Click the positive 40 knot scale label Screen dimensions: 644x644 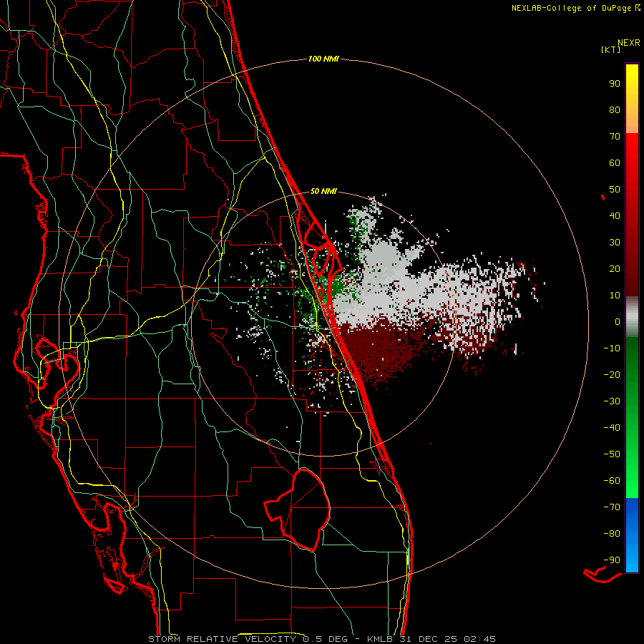coord(615,215)
